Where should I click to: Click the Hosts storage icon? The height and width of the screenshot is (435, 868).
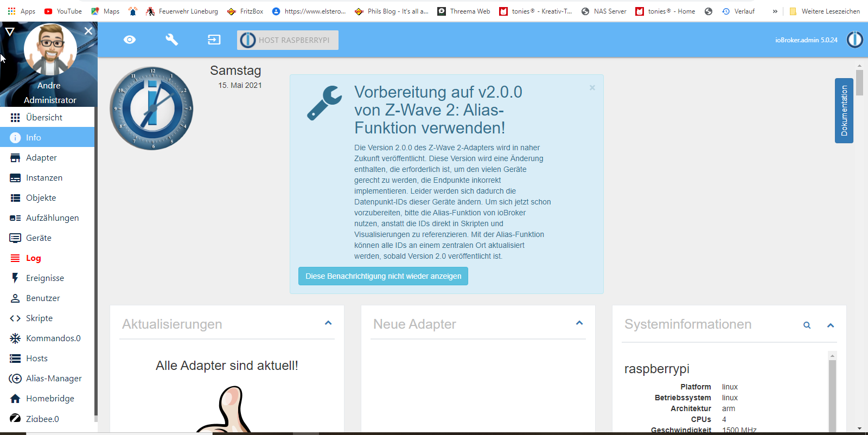(x=15, y=359)
